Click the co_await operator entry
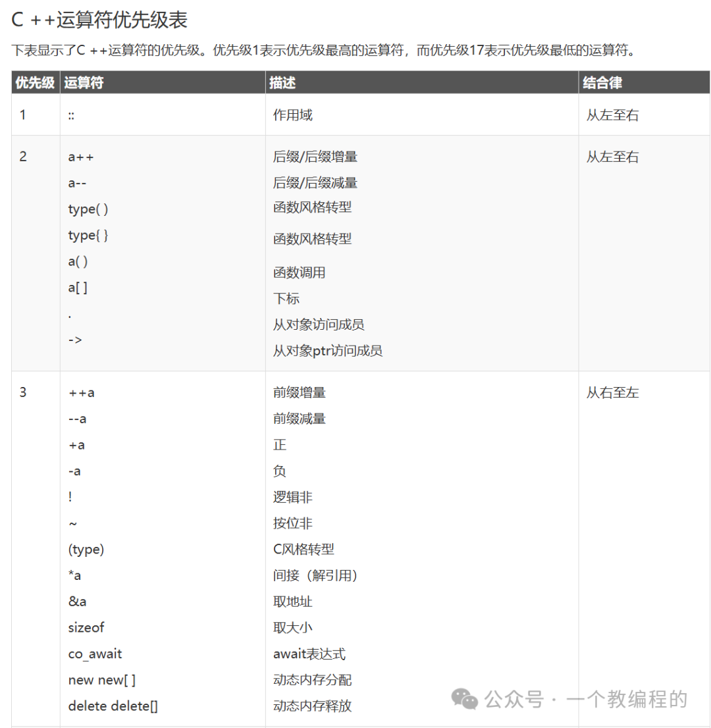The width and height of the screenshot is (711, 728). coord(95,654)
